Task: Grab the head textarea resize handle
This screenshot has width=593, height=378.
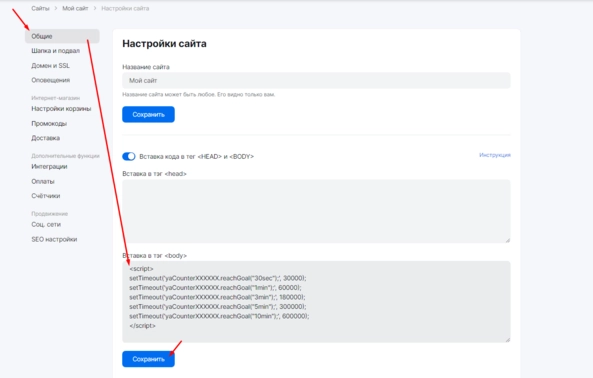Action: pyautogui.click(x=508, y=240)
